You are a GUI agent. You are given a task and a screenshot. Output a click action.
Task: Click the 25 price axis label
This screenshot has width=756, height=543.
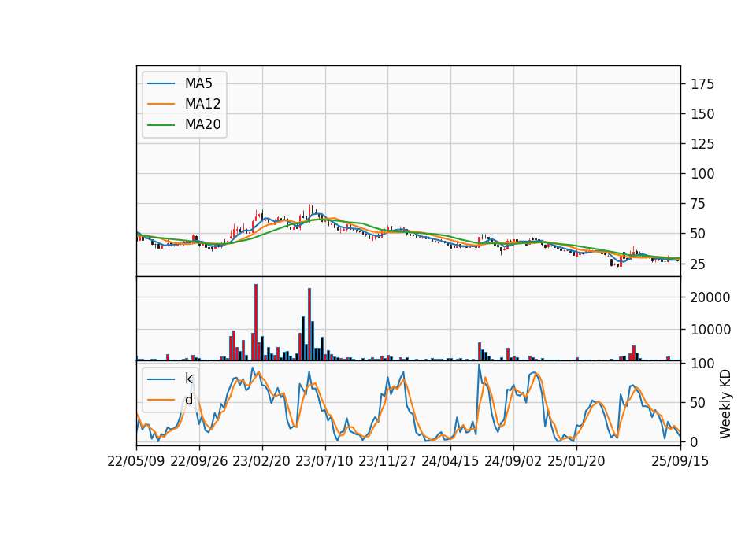699,264
